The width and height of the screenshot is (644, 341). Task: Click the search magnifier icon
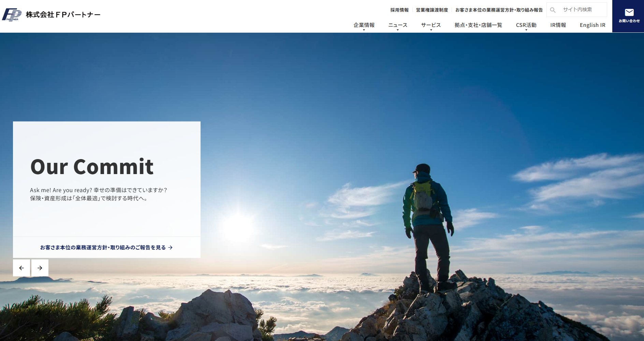click(x=553, y=10)
